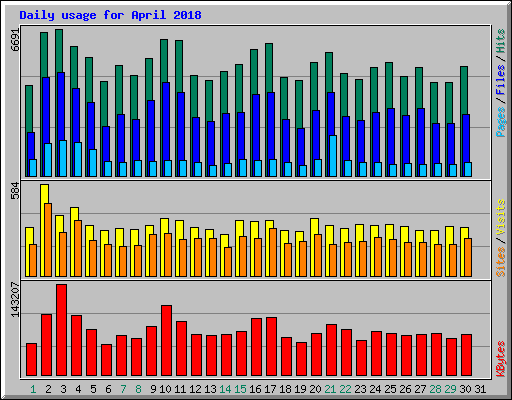Image resolution: width=512 pixels, height=400 pixels.
Task: Click the orange sites bar for day 4
Action: click(78, 248)
